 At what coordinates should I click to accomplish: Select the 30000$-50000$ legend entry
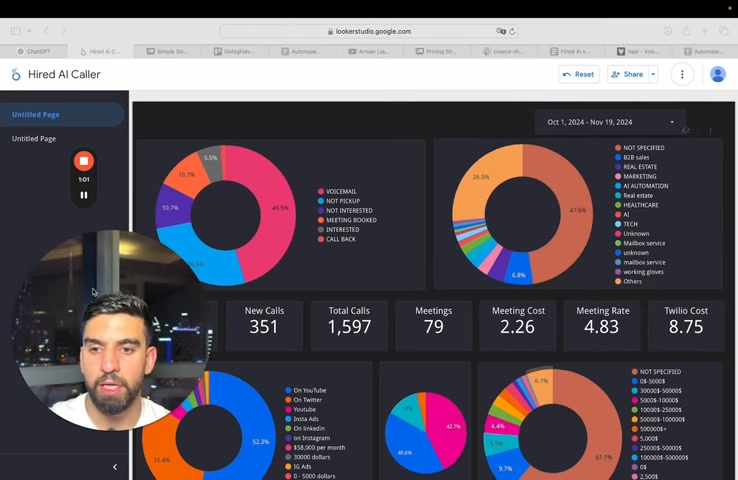click(x=657, y=391)
